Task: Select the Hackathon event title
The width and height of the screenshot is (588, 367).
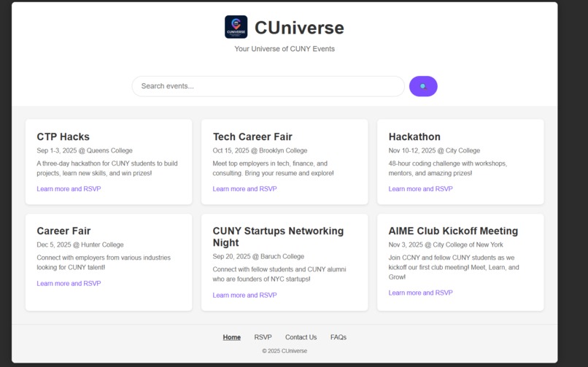Action: point(414,137)
